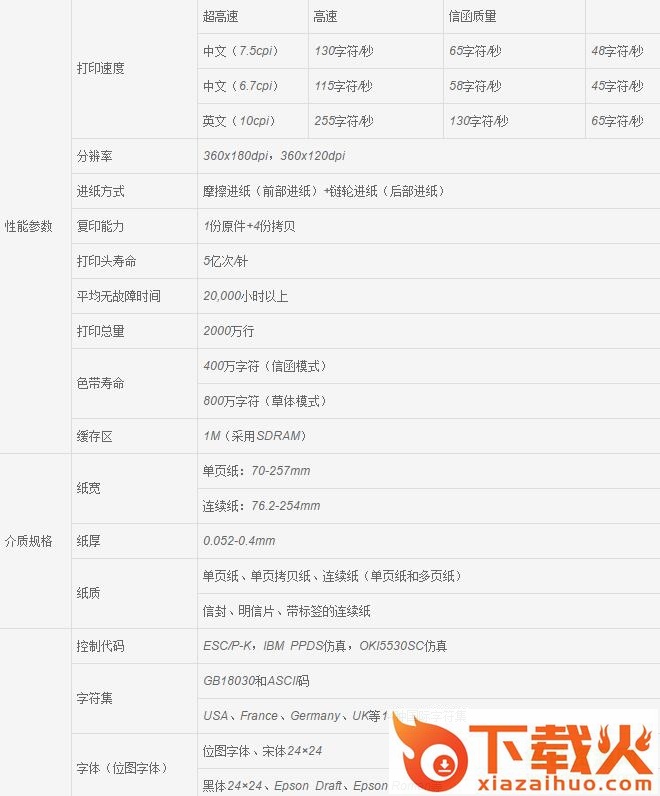The width and height of the screenshot is (660, 796).
Task: Click the 缓存区 label
Action: click(94, 436)
